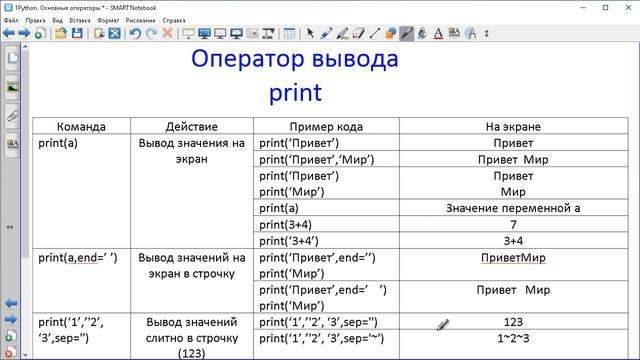Go to previous page with toolbar back arrow
The image size is (640, 360).
coord(9,33)
